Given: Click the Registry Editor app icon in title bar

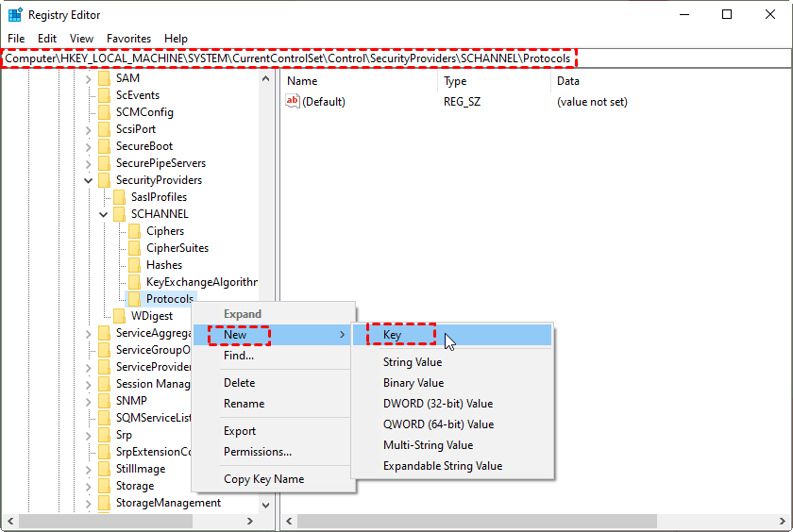Looking at the screenshot, I should click(x=15, y=15).
